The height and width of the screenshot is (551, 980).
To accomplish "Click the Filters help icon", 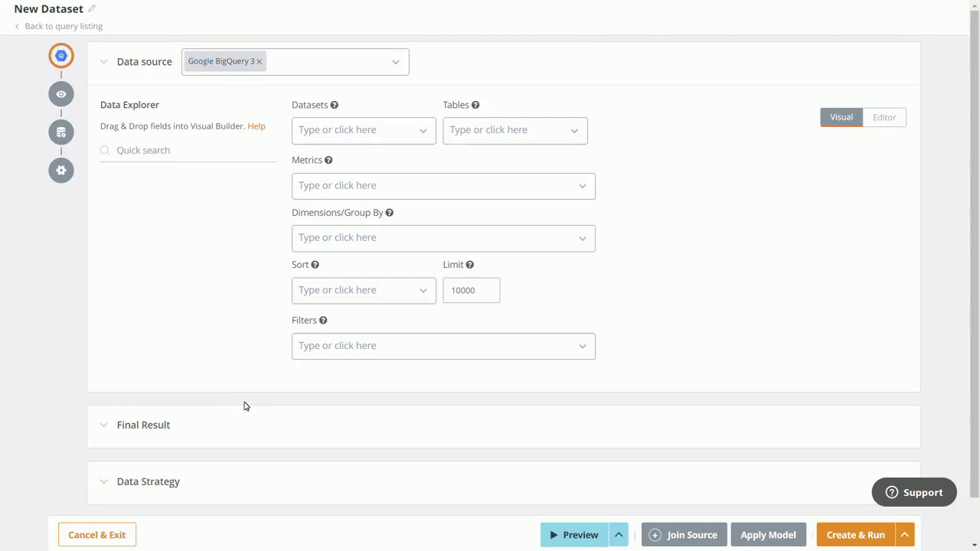I will [322, 320].
